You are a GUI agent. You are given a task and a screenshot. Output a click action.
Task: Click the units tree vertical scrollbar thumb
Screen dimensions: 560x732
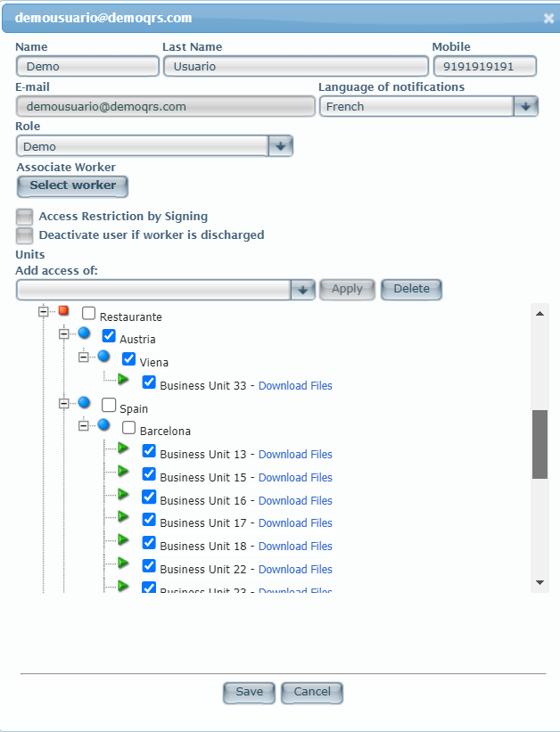[539, 444]
